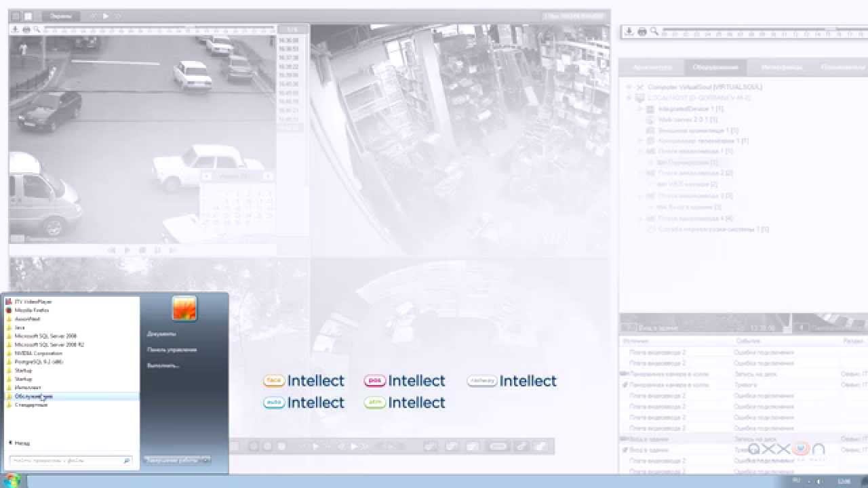Click the Источник column header in event log
868x488 pixels.
635,341
